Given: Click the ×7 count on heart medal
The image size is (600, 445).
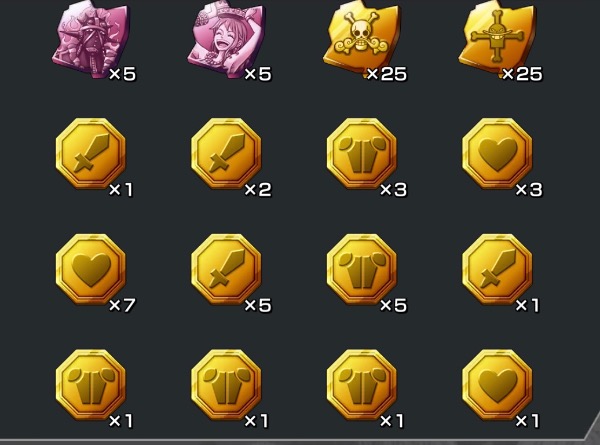Looking at the screenshot, I should [x=122, y=305].
